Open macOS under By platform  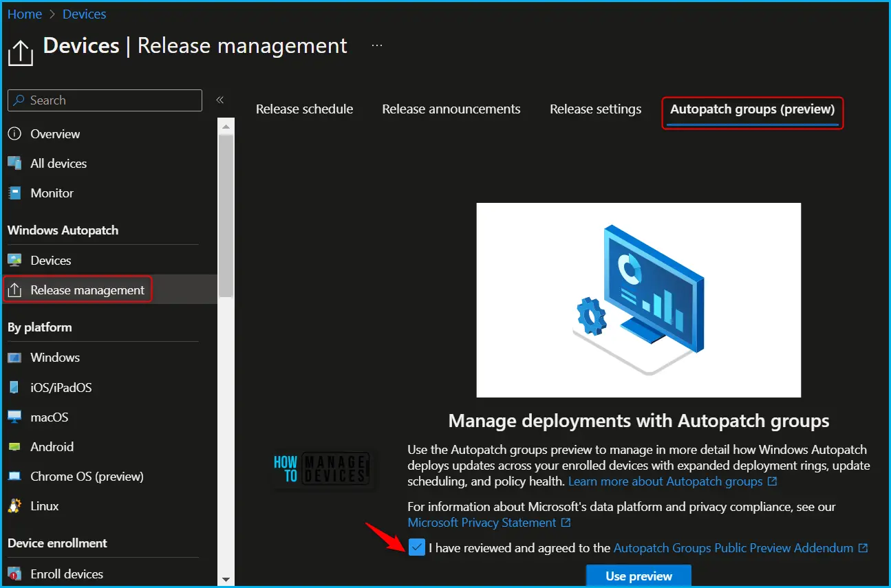pos(50,417)
